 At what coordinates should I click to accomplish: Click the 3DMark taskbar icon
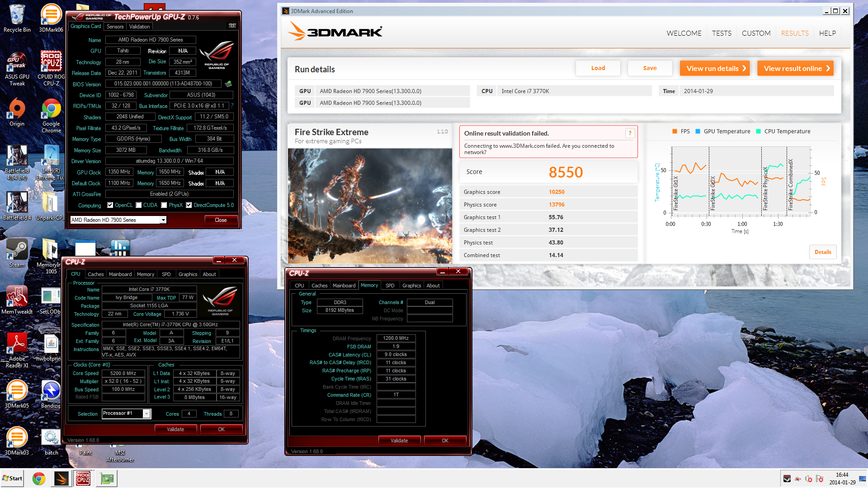click(x=61, y=479)
